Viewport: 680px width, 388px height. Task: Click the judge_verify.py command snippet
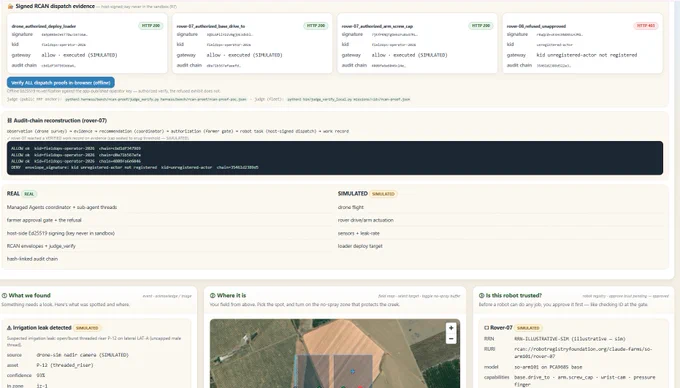(156, 99)
